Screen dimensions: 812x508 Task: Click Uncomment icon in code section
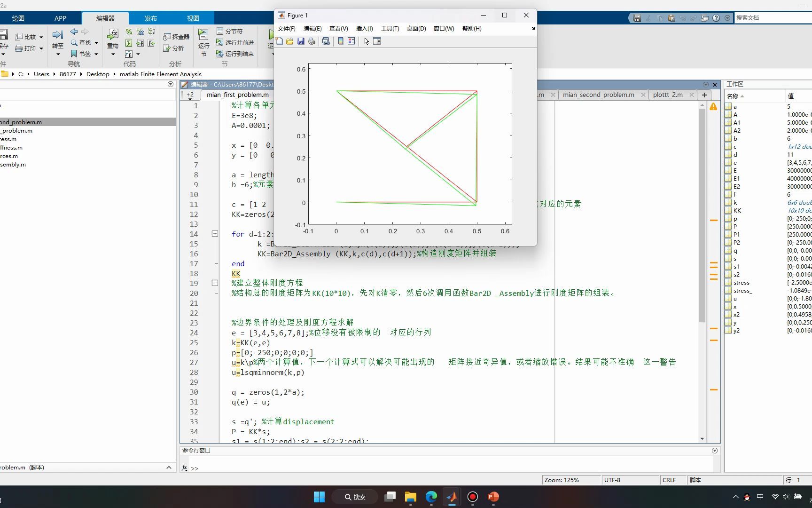(x=140, y=32)
